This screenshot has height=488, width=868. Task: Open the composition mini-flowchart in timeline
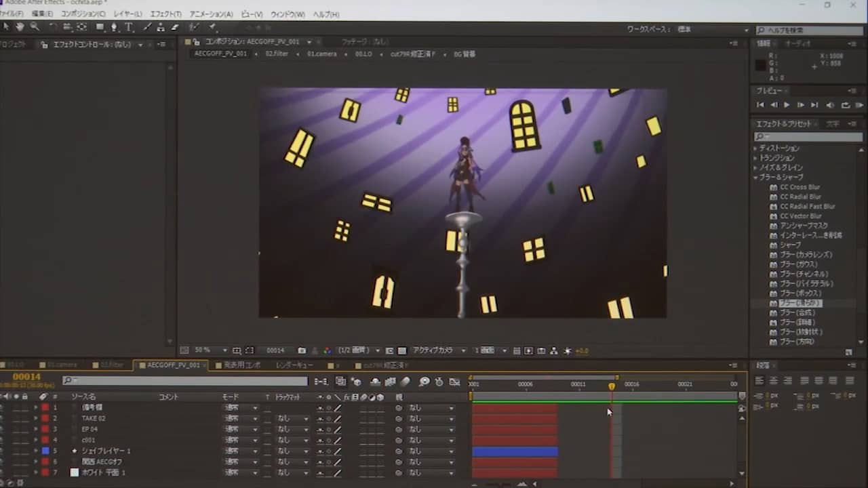321,382
